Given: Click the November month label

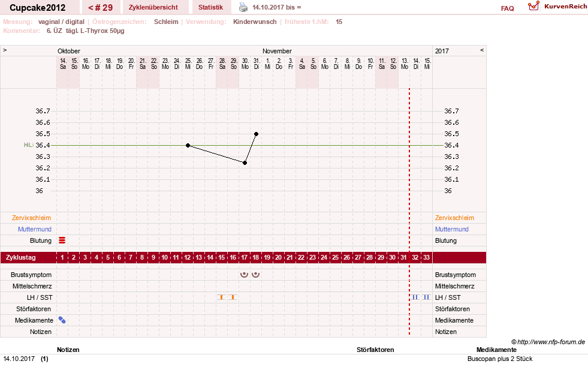Looking at the screenshot, I should point(277,51).
